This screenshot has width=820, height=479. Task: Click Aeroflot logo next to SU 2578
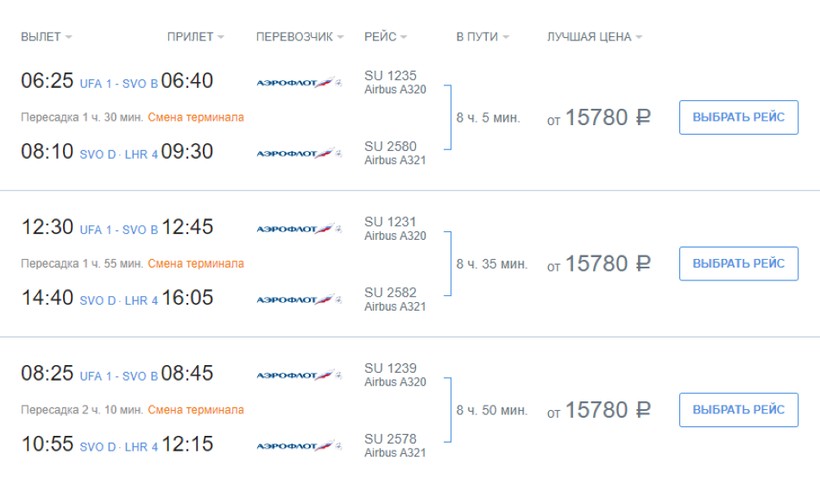299,446
